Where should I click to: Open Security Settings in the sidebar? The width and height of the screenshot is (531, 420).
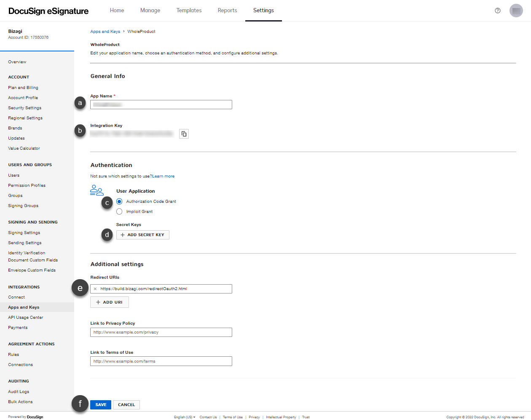(x=25, y=108)
